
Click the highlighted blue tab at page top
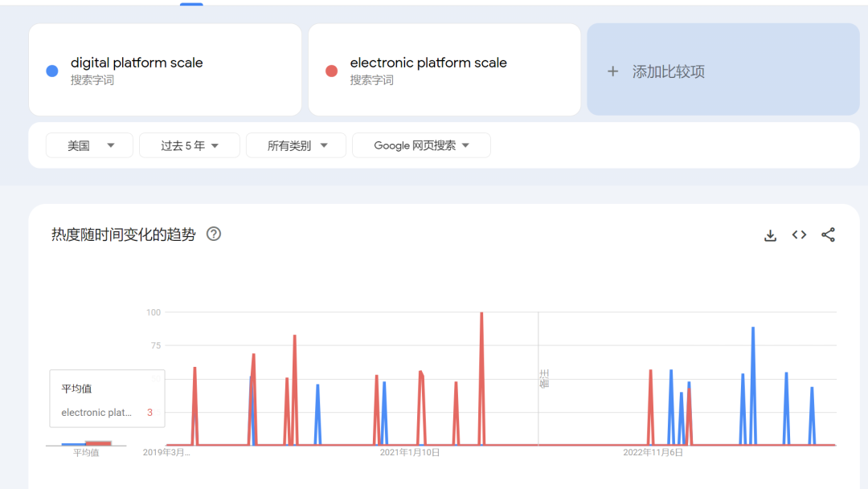(x=190, y=5)
